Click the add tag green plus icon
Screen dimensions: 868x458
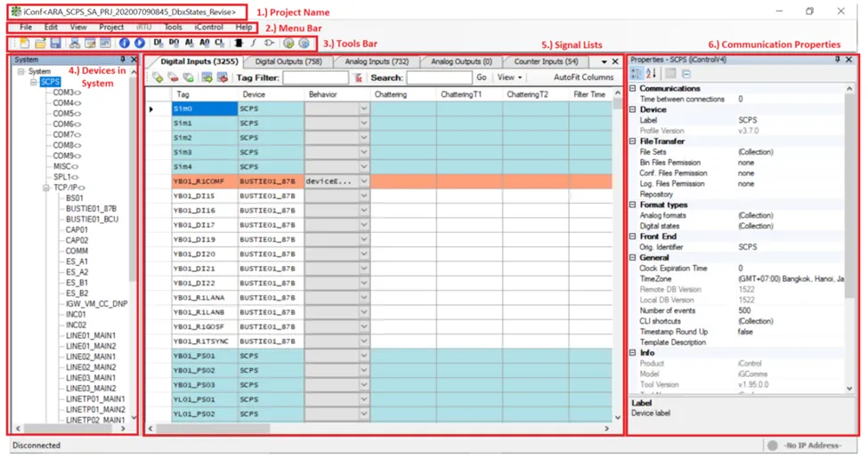(158, 78)
